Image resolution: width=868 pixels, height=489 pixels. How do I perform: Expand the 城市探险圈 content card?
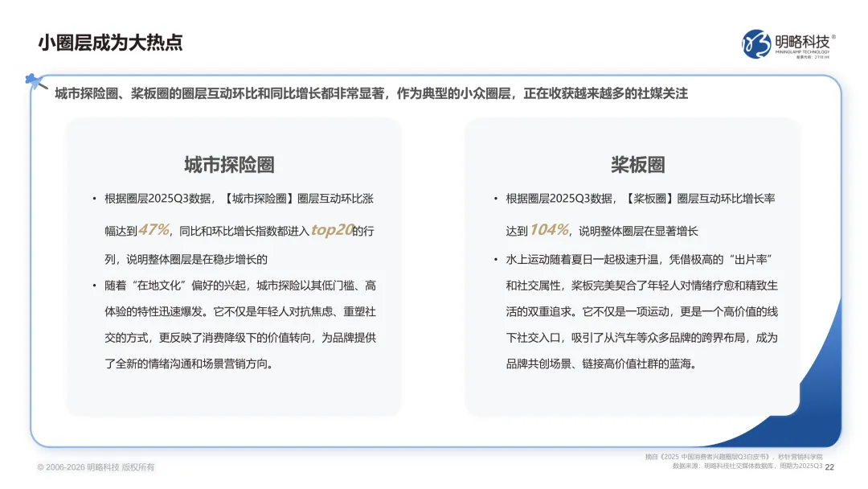233,265
